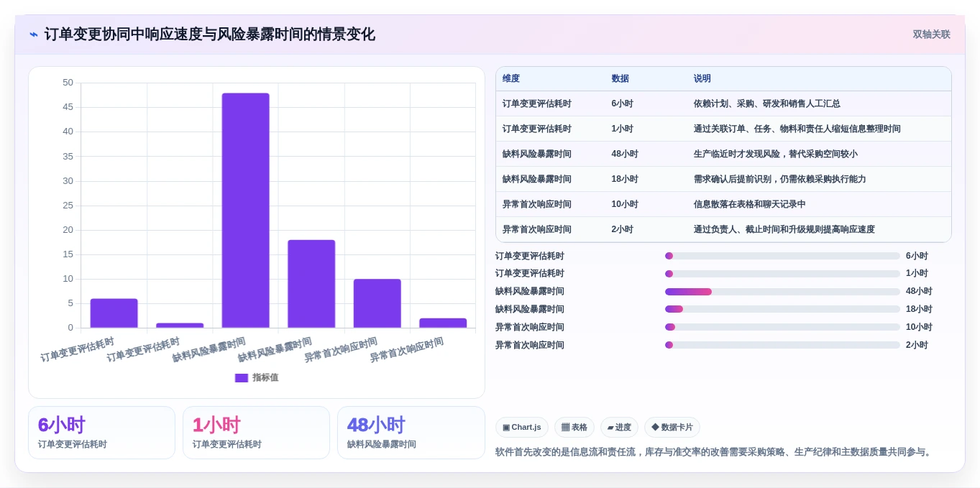Screen dimensions: 980x488
Task: Click the page title 订单变更协同中响应速度与风险暴露时间的情景变化
Action: coord(210,34)
